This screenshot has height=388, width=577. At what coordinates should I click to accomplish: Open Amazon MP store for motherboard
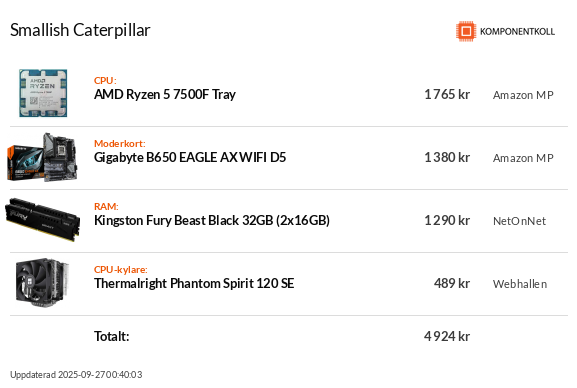point(523,158)
